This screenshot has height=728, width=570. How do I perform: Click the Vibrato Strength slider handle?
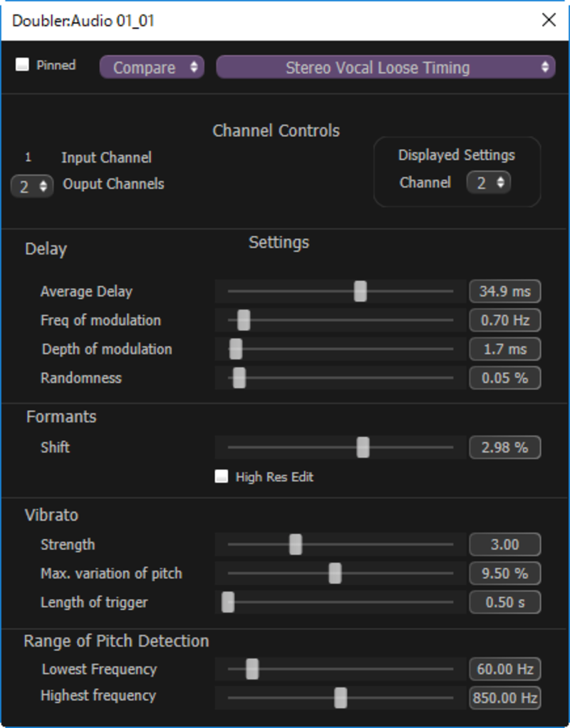[296, 545]
